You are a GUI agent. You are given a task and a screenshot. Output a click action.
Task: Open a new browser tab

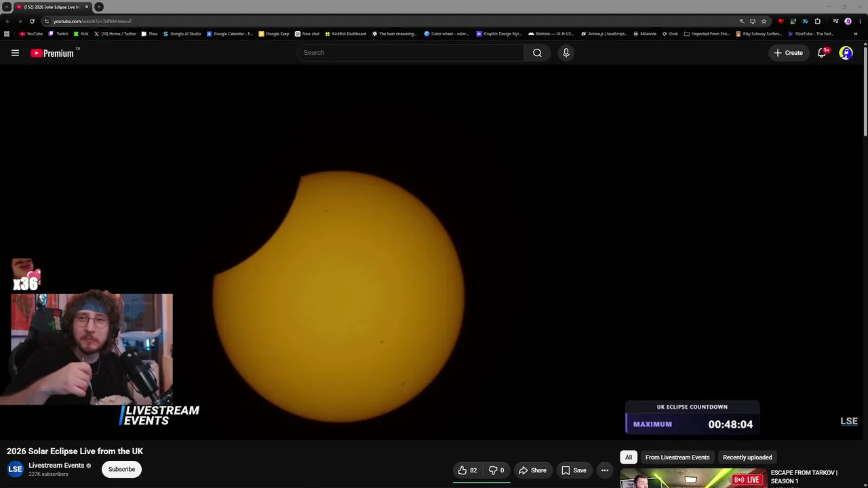tap(99, 7)
